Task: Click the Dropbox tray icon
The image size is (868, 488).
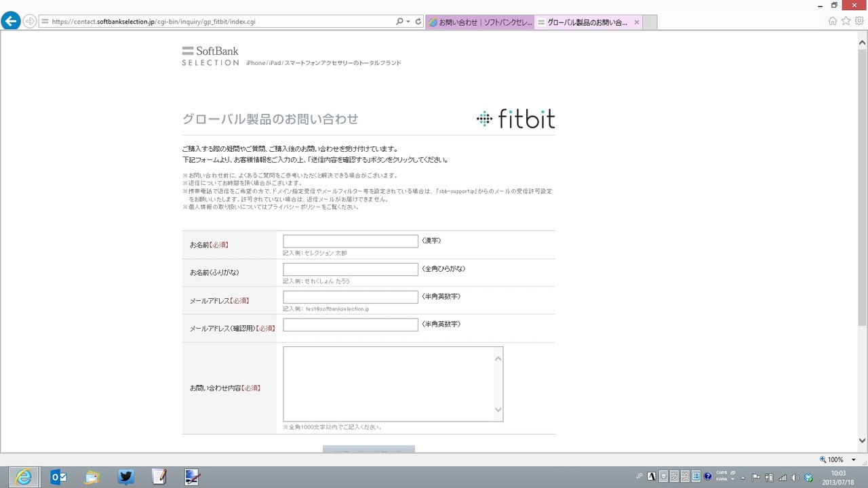Action: click(x=808, y=477)
